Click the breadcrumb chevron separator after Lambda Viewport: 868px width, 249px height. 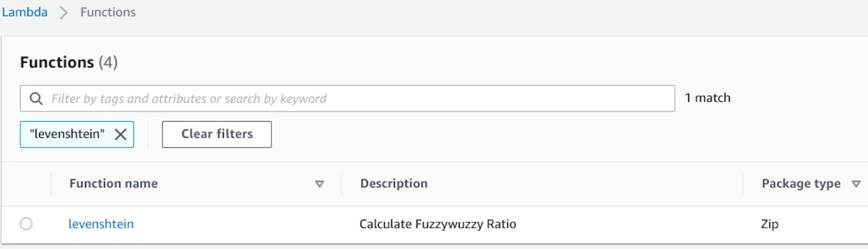point(64,12)
